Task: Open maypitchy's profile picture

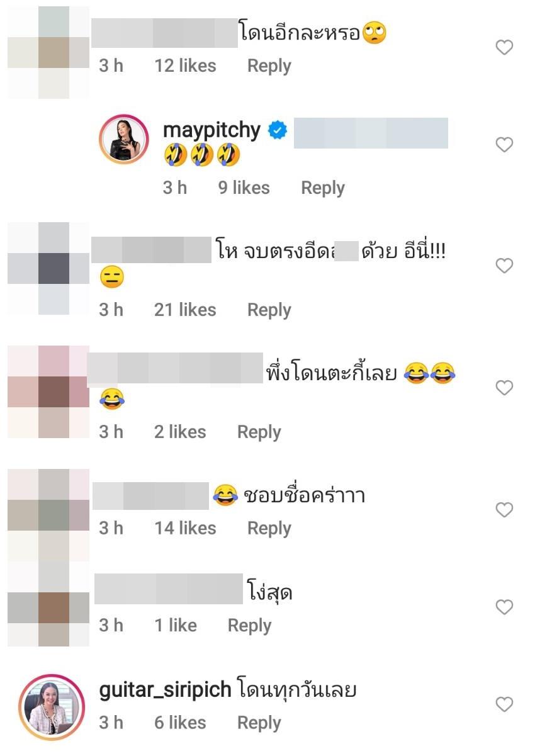Action: pos(124,140)
